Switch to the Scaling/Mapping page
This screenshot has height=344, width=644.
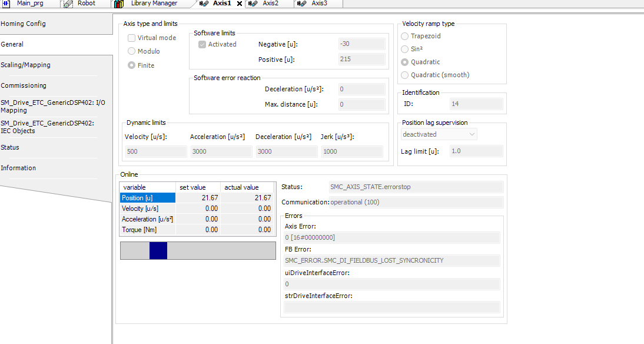coord(26,65)
